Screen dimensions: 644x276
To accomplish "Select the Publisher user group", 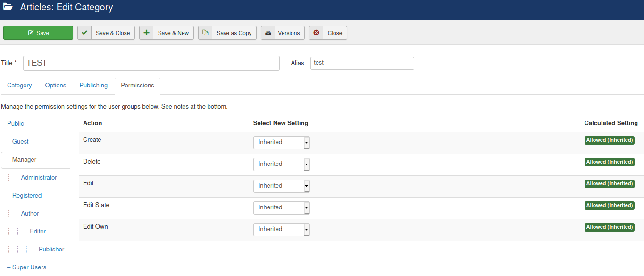I will [51, 250].
